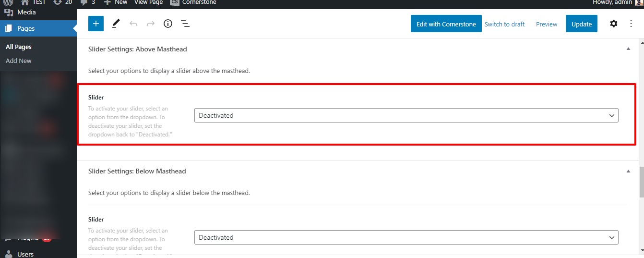Viewport: 644px width, 258px height.
Task: Collapse the Slider Settings: Below Masthead panel
Action: [628, 171]
